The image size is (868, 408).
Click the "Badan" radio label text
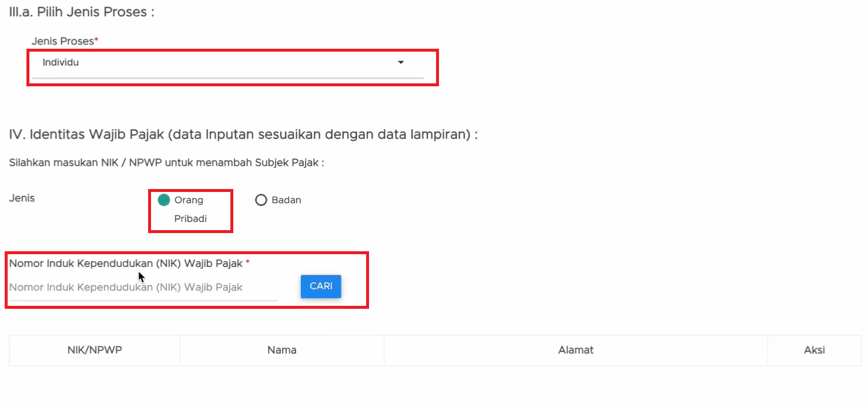point(286,200)
